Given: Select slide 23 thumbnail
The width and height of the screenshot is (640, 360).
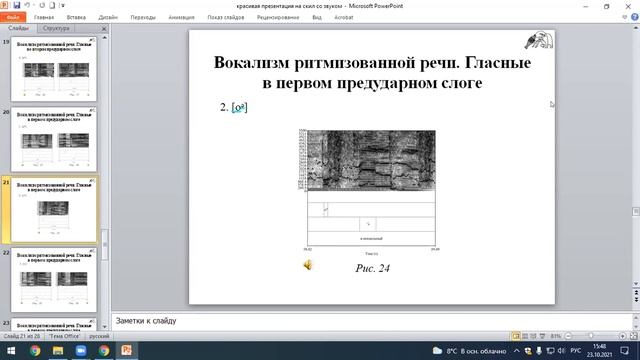Looking at the screenshot, I should point(53,325).
